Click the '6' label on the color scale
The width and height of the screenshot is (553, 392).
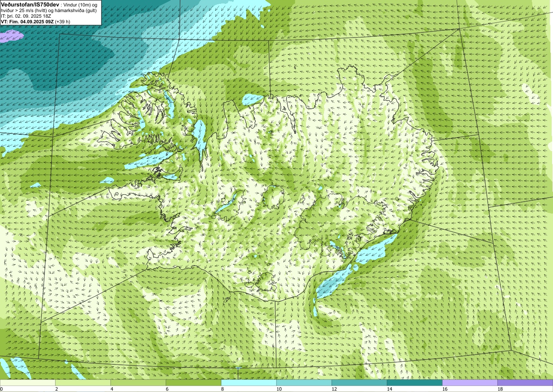[167, 389]
